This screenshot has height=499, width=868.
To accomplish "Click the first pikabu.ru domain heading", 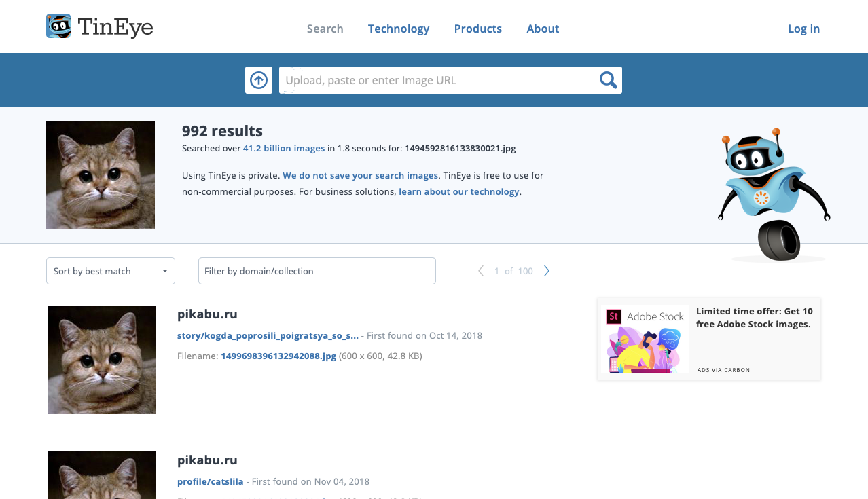I will pyautogui.click(x=207, y=314).
